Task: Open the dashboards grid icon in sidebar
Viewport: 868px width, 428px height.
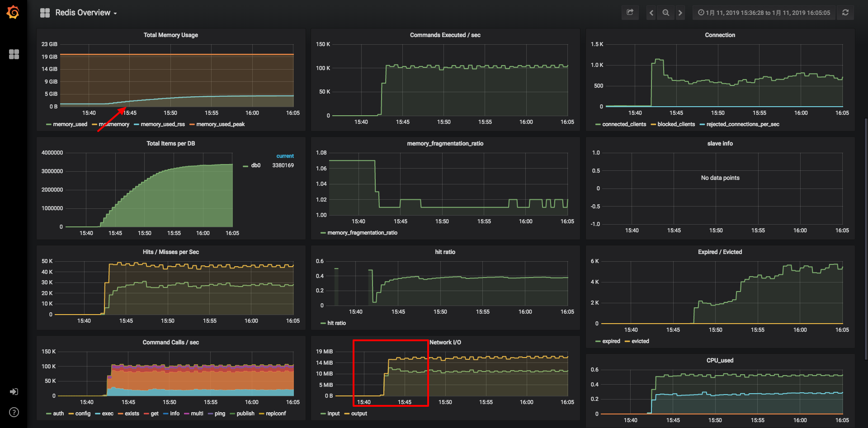Action: (x=14, y=54)
